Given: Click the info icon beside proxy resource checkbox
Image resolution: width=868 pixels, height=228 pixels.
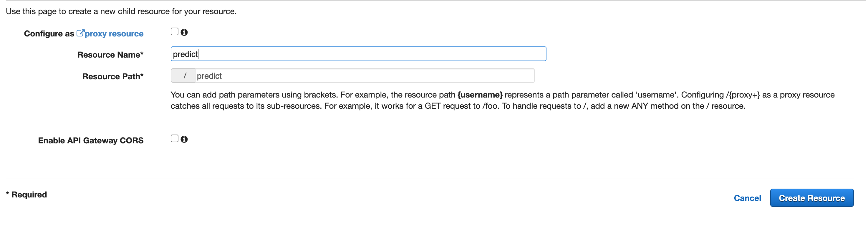Looking at the screenshot, I should tap(184, 32).
